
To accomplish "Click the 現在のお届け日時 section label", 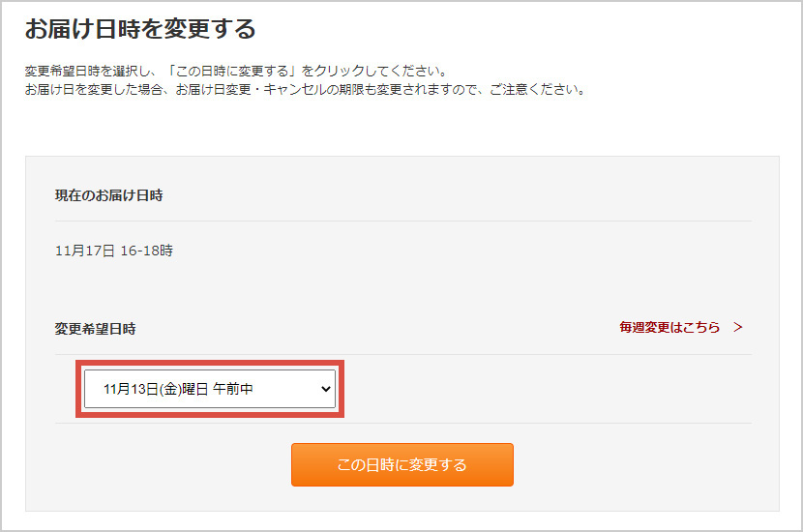I will (x=109, y=195).
